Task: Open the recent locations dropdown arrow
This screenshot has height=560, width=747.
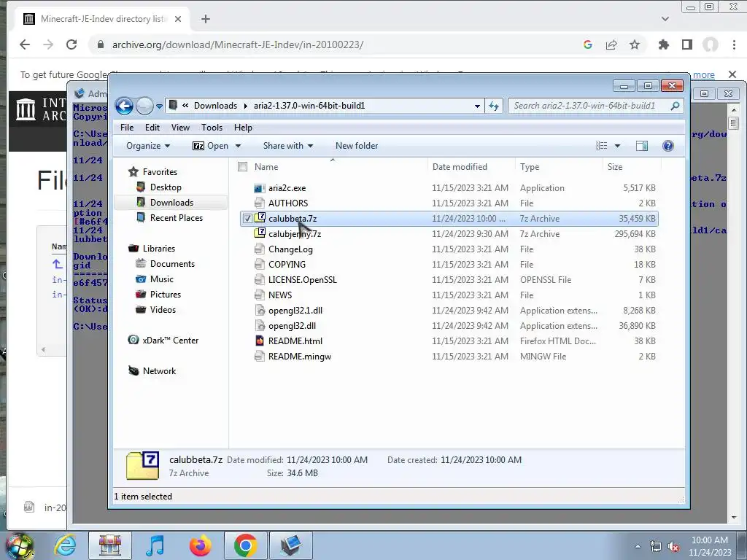Action: pyautogui.click(x=159, y=106)
